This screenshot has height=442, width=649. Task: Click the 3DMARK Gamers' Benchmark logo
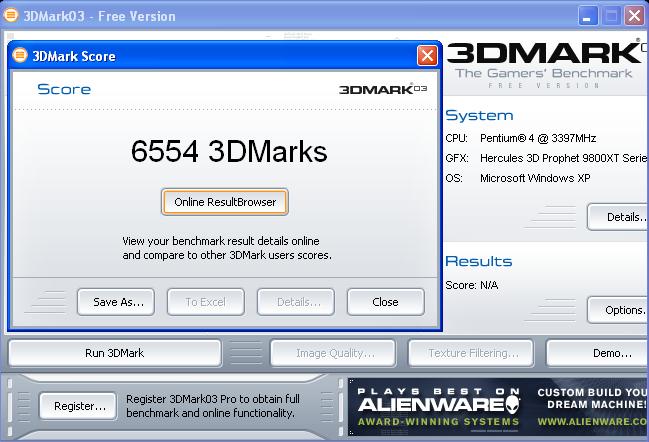click(546, 64)
